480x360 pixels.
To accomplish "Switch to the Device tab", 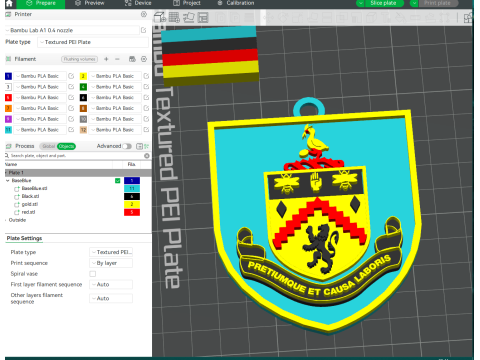I will pos(138,3).
